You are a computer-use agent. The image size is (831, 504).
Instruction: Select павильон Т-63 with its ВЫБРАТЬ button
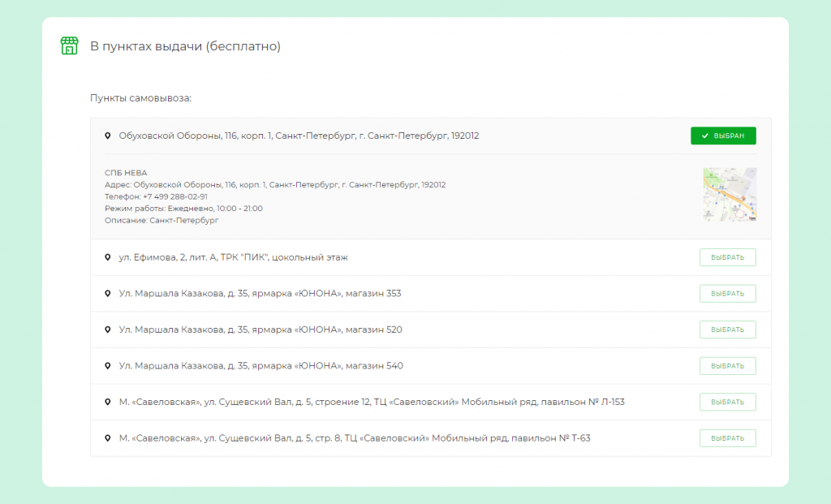tap(728, 438)
